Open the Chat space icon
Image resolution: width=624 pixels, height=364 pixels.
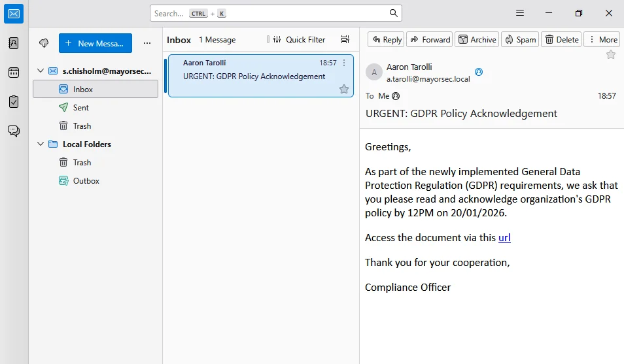[14, 131]
